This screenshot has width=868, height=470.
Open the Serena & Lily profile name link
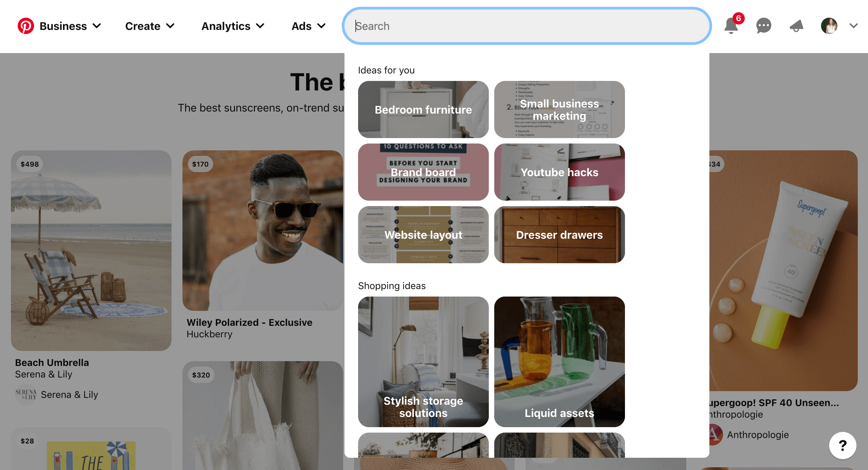(x=69, y=395)
